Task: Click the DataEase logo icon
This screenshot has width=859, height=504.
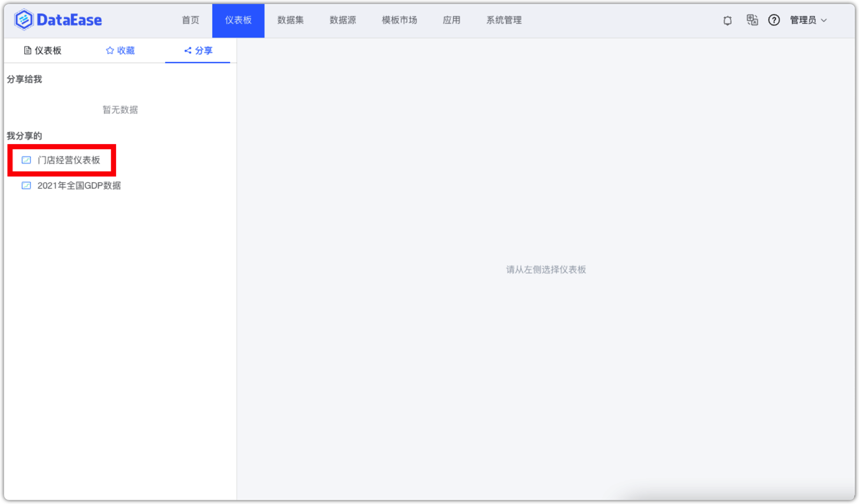Action: [23, 20]
